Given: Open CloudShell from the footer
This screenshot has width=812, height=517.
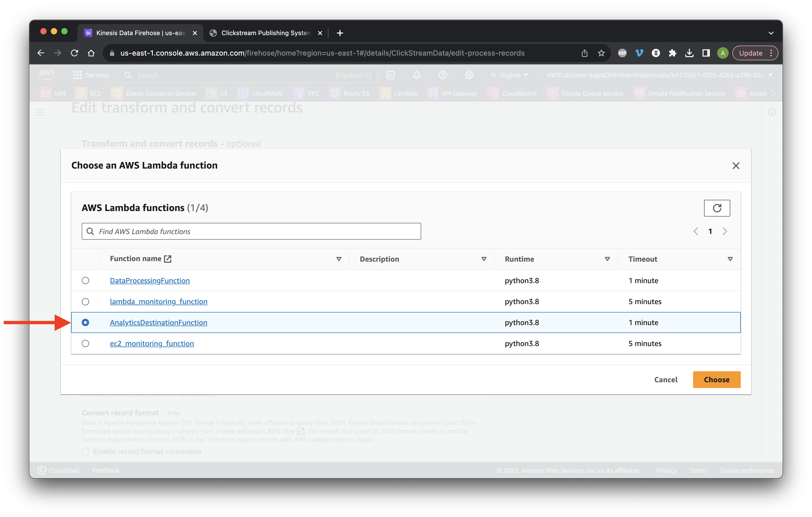Looking at the screenshot, I should (59, 470).
